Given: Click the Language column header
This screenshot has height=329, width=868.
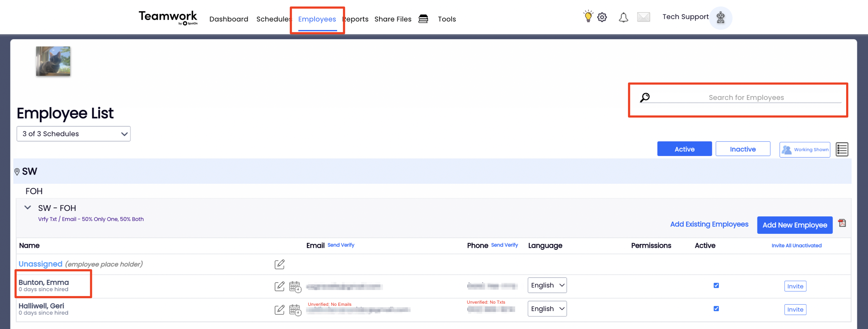Looking at the screenshot, I should click(545, 246).
